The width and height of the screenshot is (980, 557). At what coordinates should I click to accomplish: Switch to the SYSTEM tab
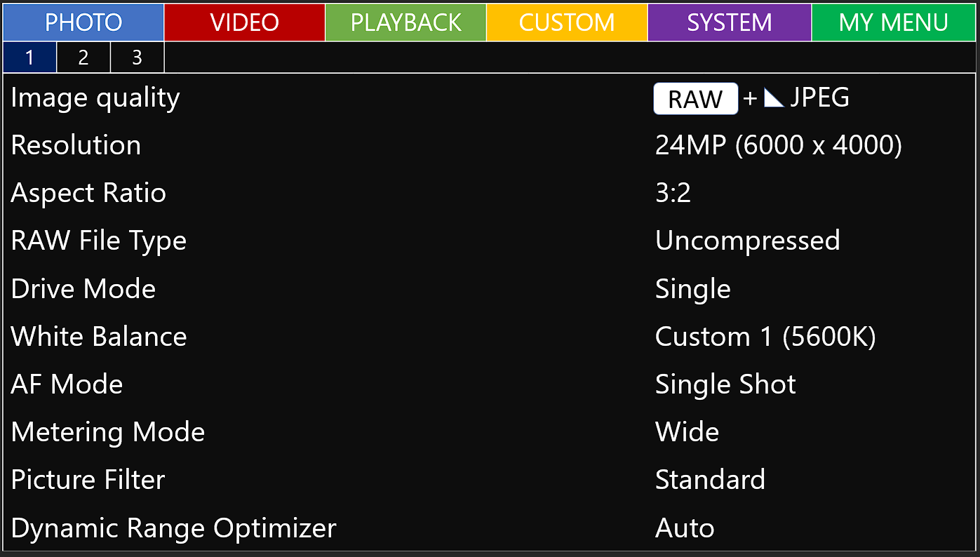coord(730,22)
